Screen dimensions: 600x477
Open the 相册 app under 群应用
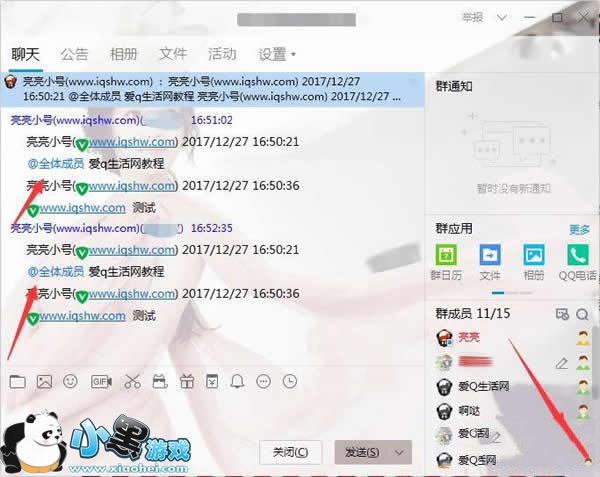coord(534,263)
